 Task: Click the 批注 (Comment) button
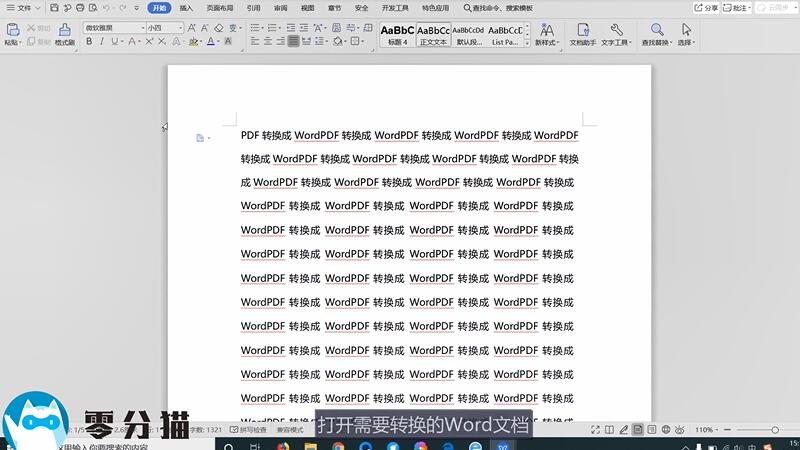tap(739, 8)
